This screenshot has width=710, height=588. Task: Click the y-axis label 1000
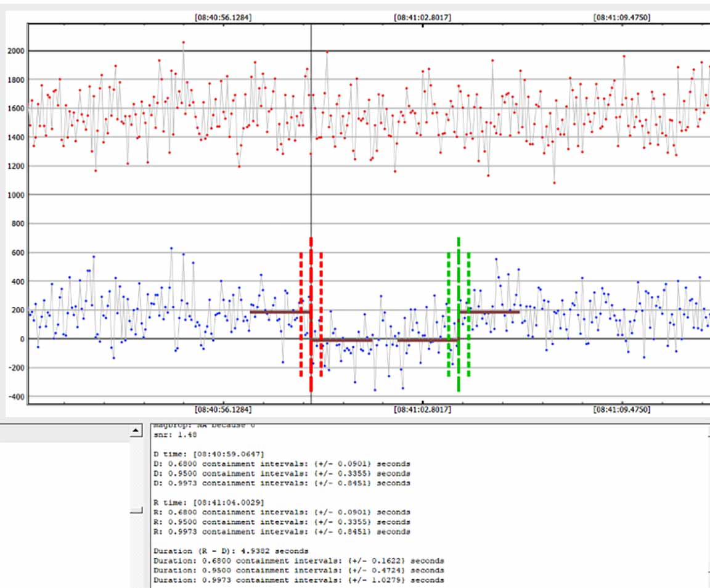click(16, 195)
